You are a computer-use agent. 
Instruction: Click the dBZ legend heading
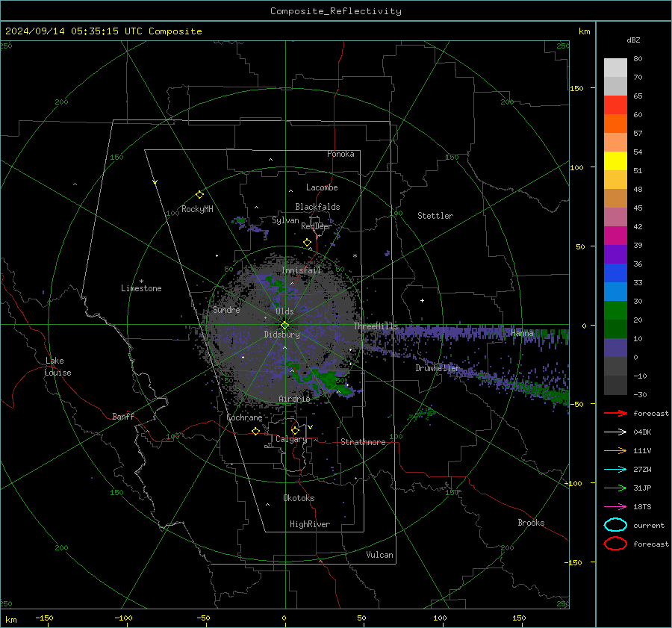pyautogui.click(x=633, y=40)
